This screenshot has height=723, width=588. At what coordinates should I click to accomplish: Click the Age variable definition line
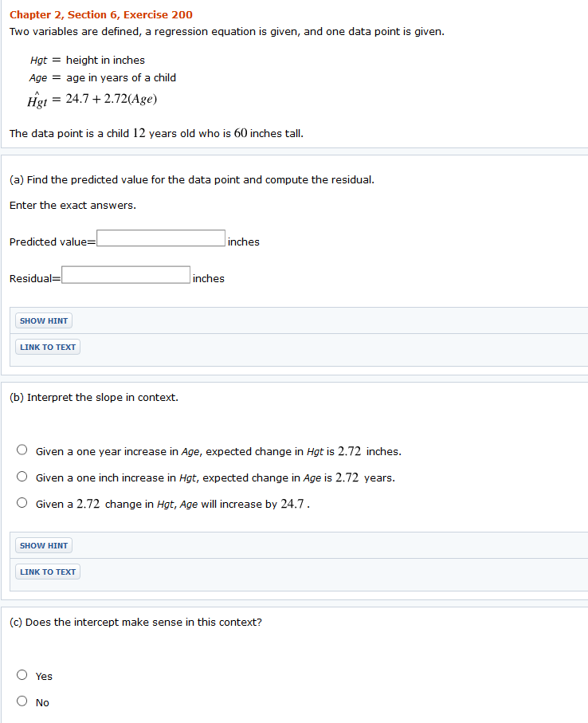pyautogui.click(x=104, y=78)
